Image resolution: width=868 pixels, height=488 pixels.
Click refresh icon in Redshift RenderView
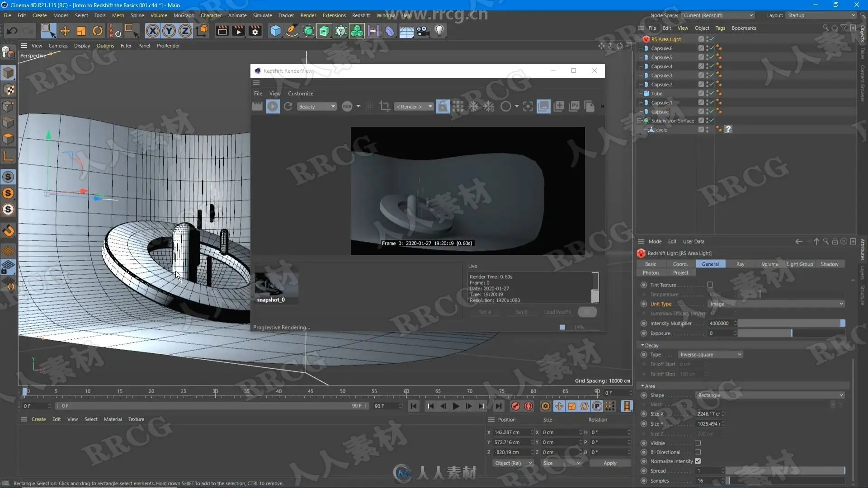point(288,106)
